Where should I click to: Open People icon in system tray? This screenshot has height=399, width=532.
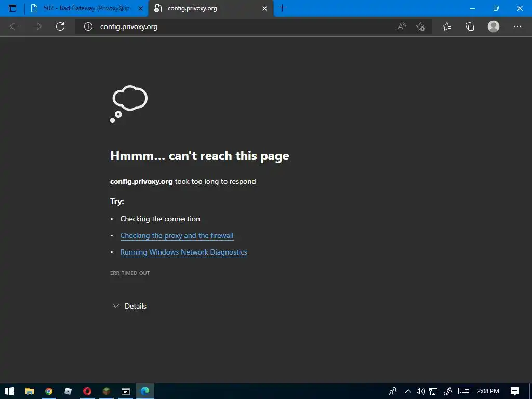[393, 391]
